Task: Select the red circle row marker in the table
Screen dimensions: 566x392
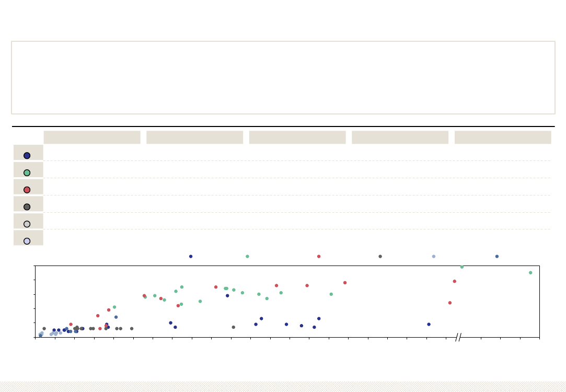Action: (27, 190)
